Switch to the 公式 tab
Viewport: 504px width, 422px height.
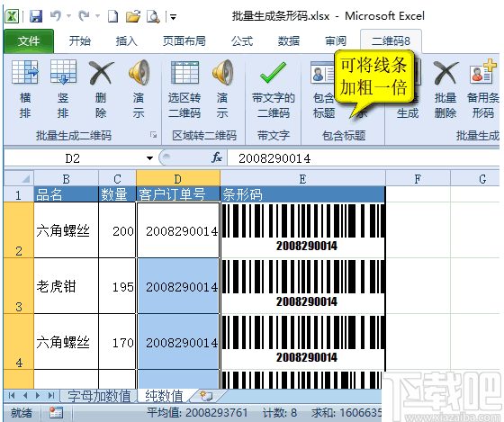coord(242,41)
